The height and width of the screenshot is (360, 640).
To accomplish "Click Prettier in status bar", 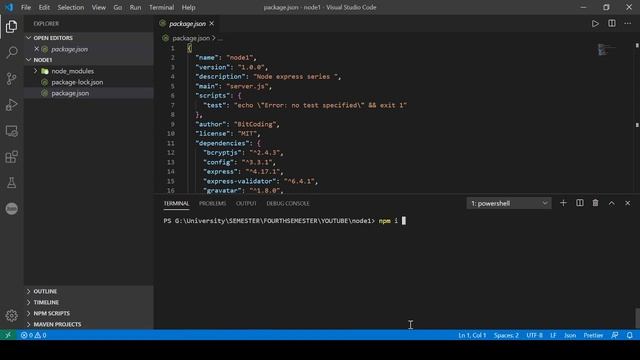I will tap(593, 335).
